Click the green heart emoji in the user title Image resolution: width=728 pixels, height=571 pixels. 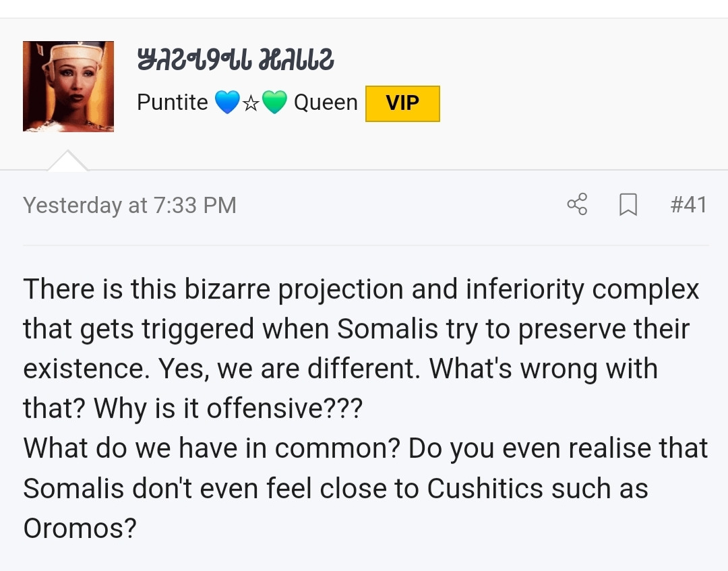pos(275,102)
